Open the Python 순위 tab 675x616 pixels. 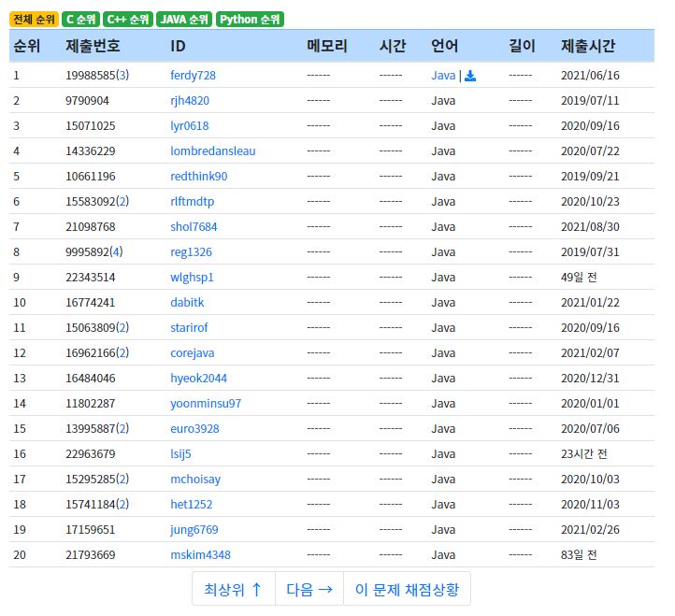pos(250,20)
